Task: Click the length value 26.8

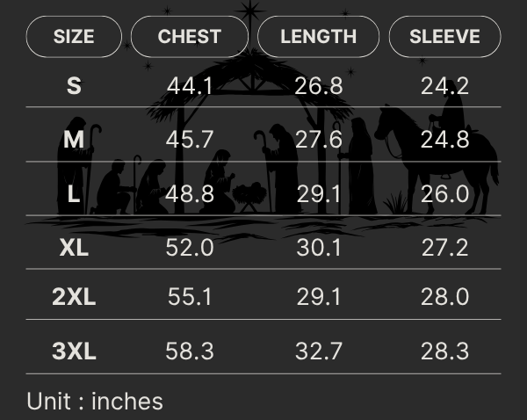Action: [318, 86]
